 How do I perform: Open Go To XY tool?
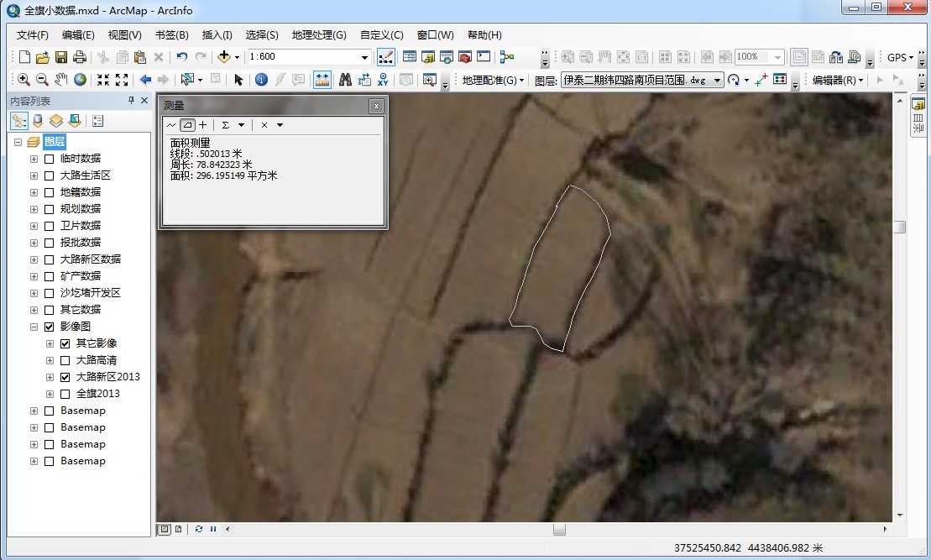click(x=383, y=80)
